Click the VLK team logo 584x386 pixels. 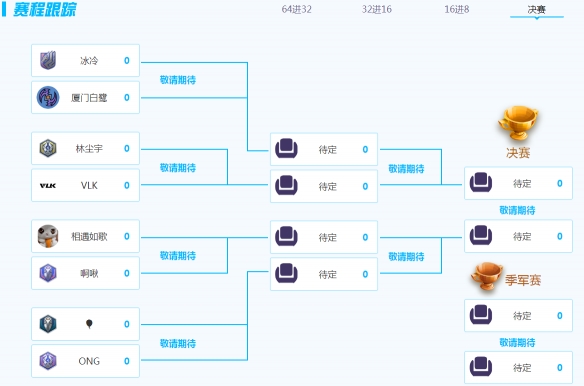click(48, 186)
